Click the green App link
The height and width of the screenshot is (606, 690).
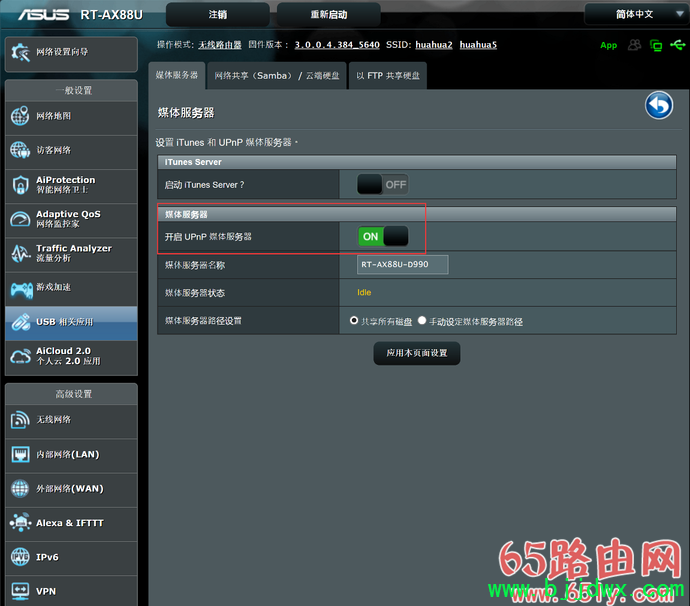click(x=609, y=45)
